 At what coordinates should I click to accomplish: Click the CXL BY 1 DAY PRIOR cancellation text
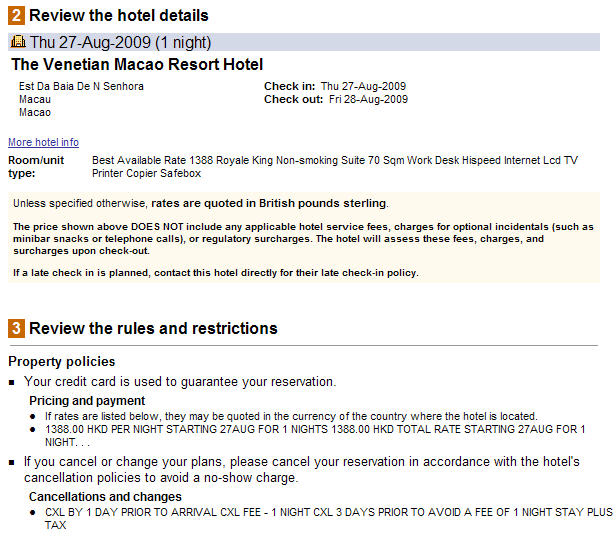(x=328, y=518)
